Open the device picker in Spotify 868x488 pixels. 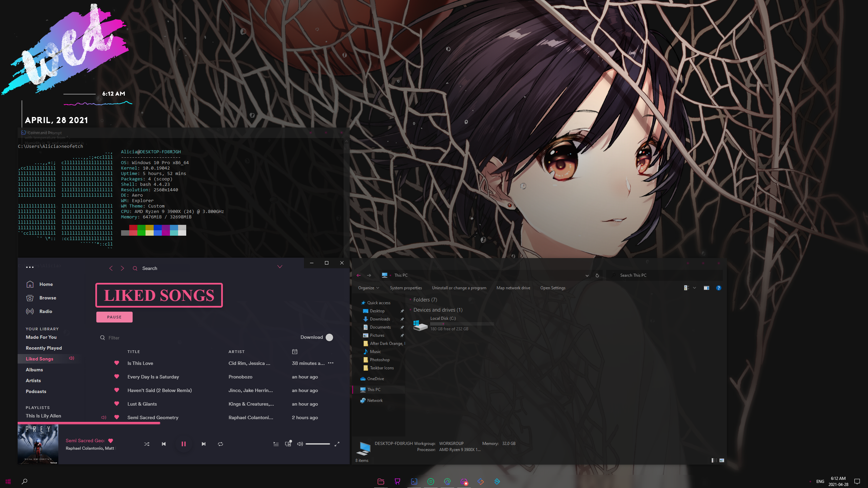pyautogui.click(x=288, y=444)
